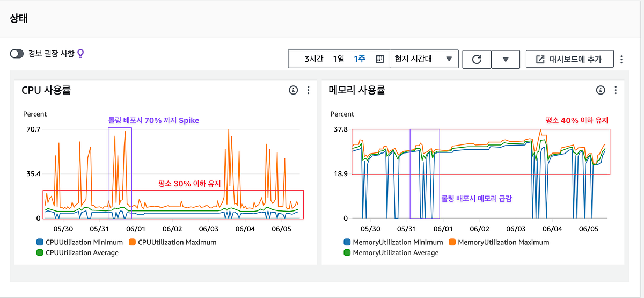Toggle CPUUtilization Minimum legend series
The height and width of the screenshot is (298, 644).
(79, 242)
